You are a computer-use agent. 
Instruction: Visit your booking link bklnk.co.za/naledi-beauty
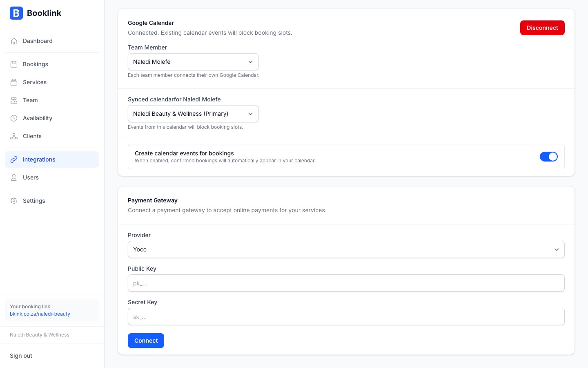click(40, 314)
